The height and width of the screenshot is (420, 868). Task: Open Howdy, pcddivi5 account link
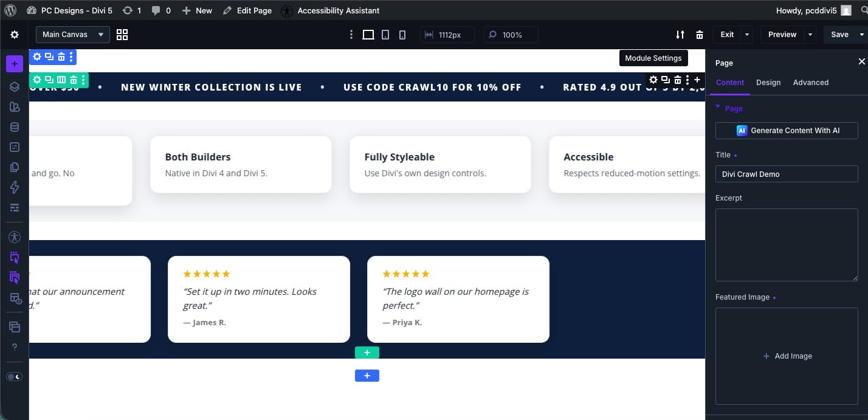coord(813,10)
